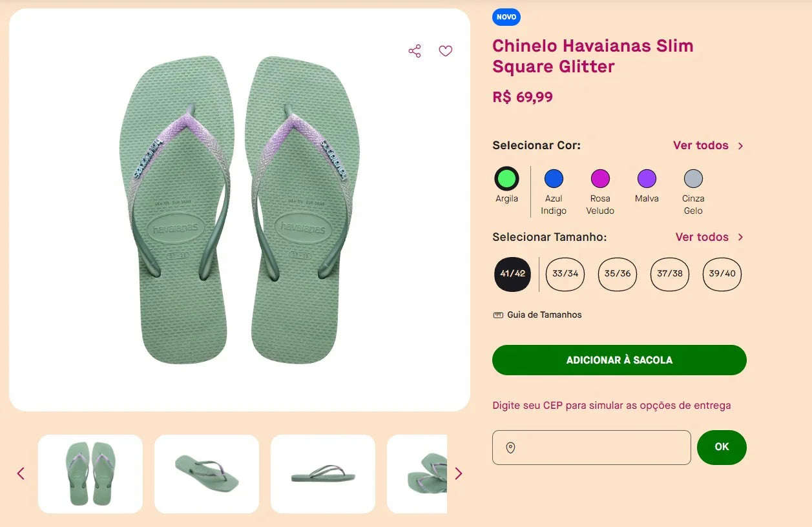Open all available sizes with 'Ver todos'
Image resolution: width=812 pixels, height=527 pixels.
coord(702,237)
